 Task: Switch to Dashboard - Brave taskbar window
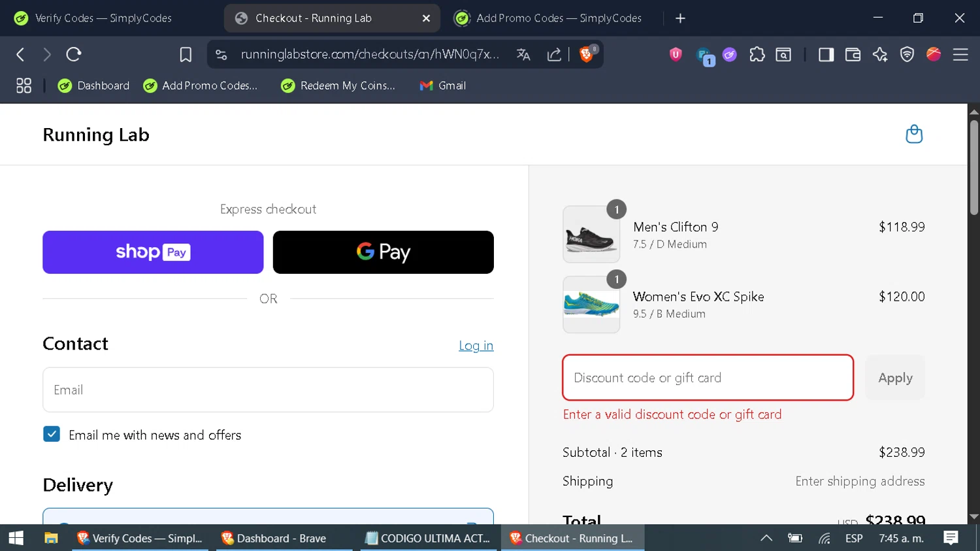point(284,538)
